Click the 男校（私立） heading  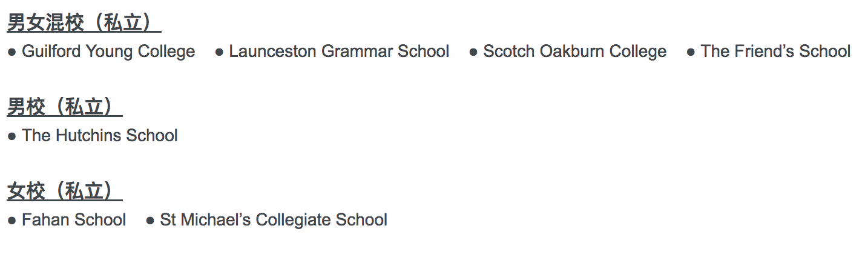(x=65, y=108)
